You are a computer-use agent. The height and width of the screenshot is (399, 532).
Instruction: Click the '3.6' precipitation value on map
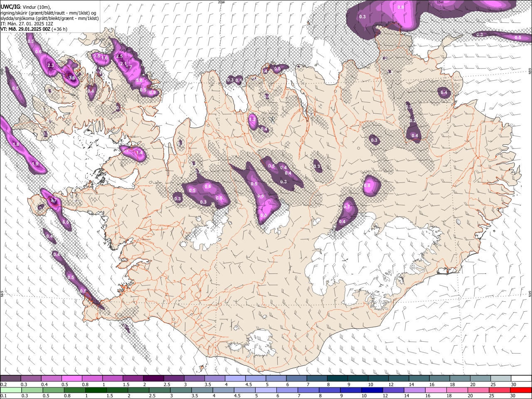click(x=72, y=78)
